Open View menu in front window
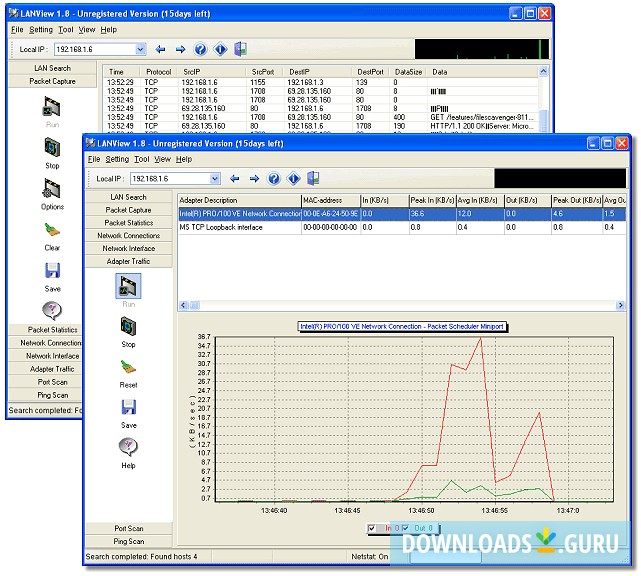 click(162, 159)
